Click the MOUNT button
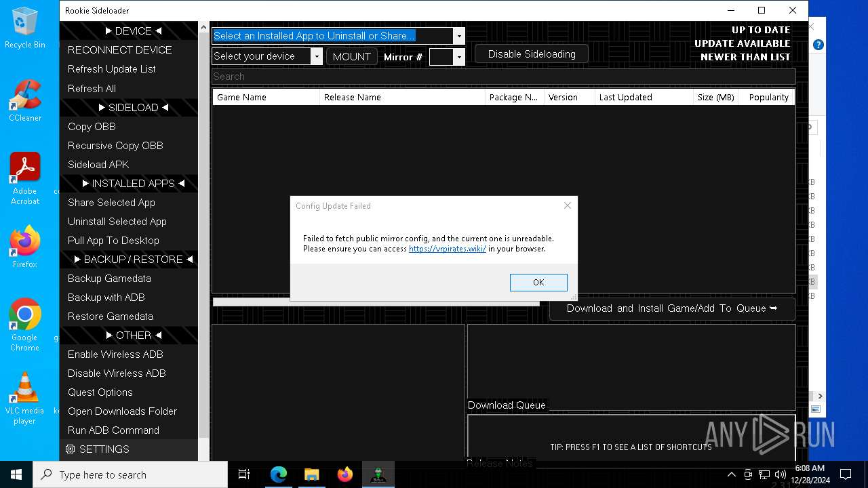 click(x=352, y=56)
